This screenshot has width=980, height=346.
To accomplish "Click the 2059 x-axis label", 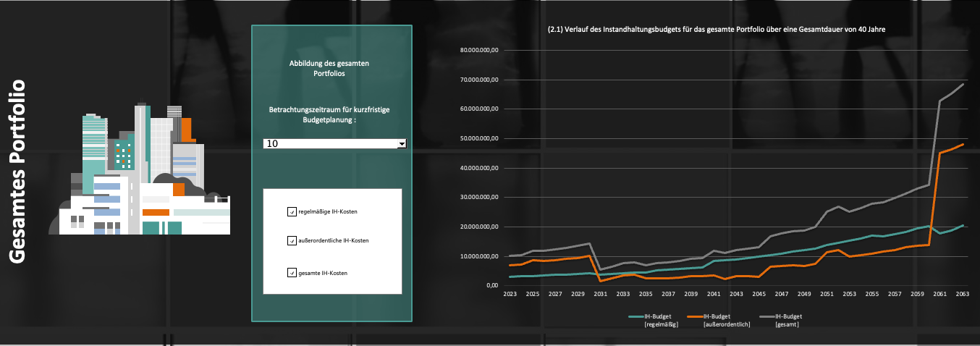I will click(917, 295).
